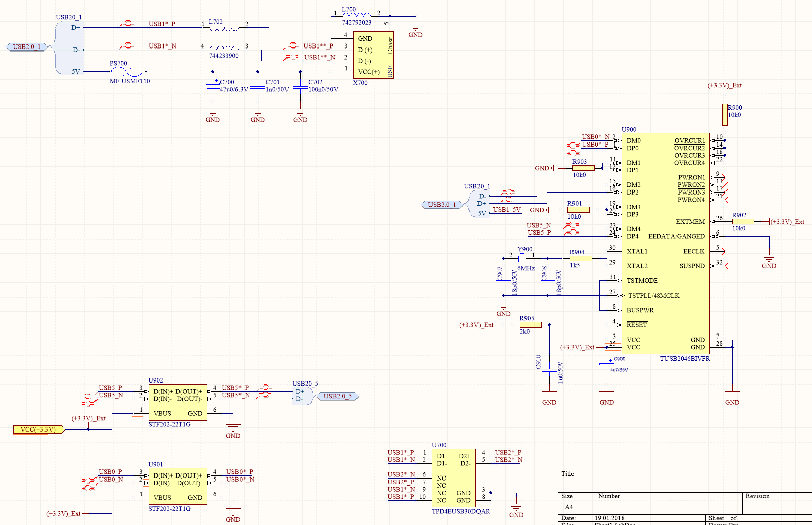Viewport: 812px width, 525px height.
Task: Select the USB2.0_5 sheet port
Action: tap(338, 396)
